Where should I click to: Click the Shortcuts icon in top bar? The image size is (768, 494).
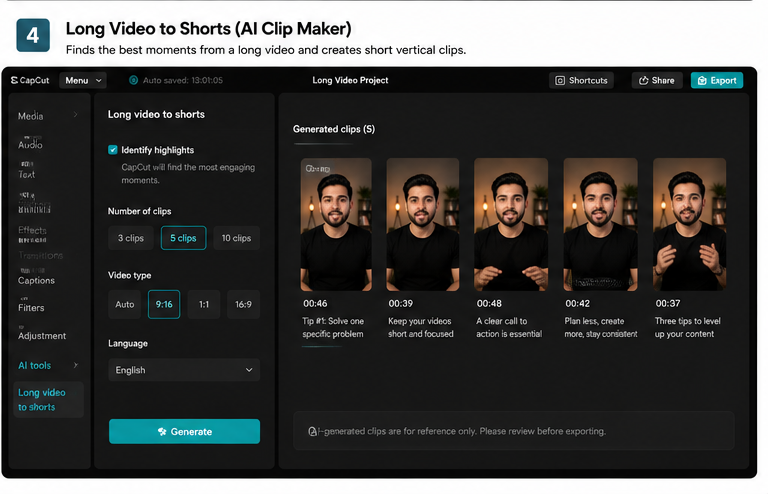click(x=560, y=80)
